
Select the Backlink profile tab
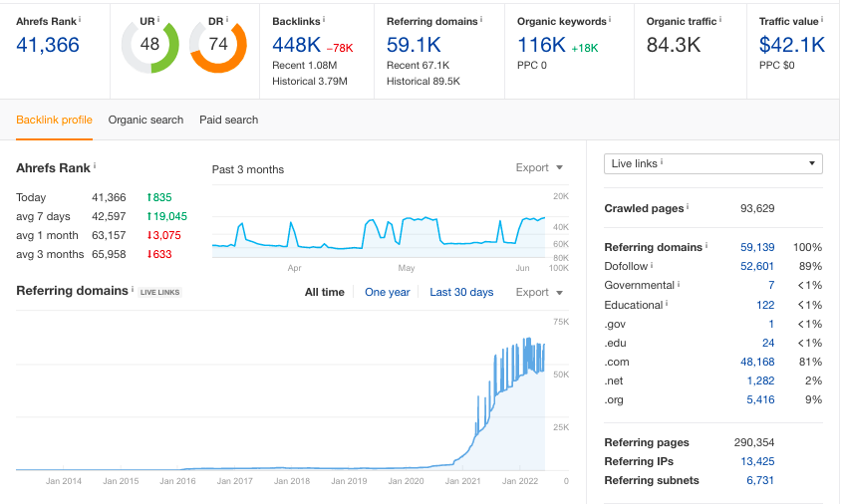(x=54, y=120)
